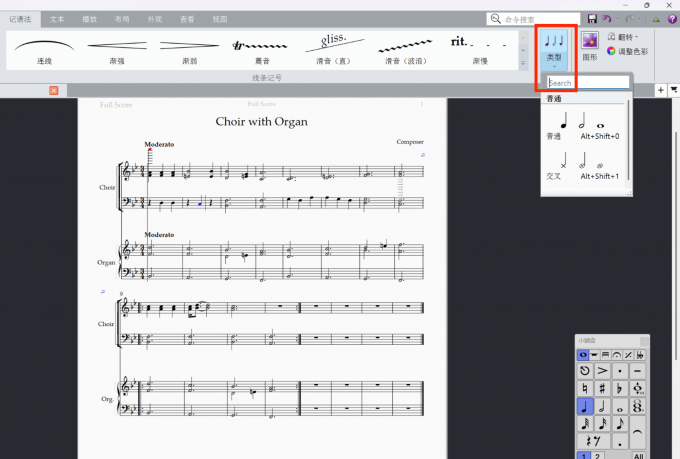The height and width of the screenshot is (459, 680).
Task: Insert a diminuendo (渐弱) hairpin
Action: pos(190,50)
